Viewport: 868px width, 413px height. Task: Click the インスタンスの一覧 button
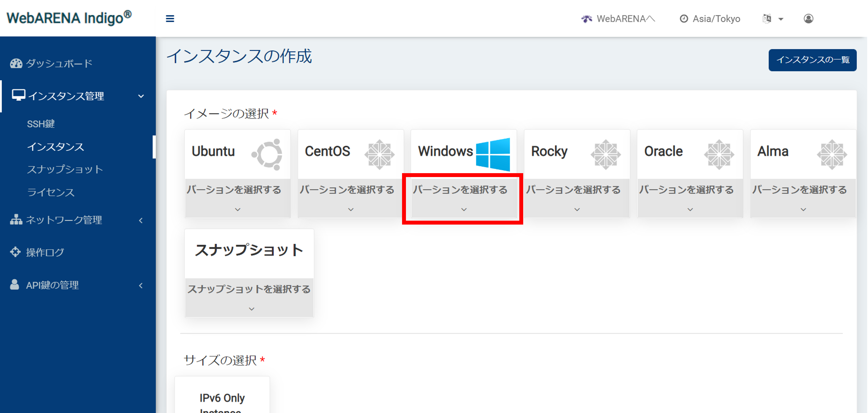coord(812,60)
